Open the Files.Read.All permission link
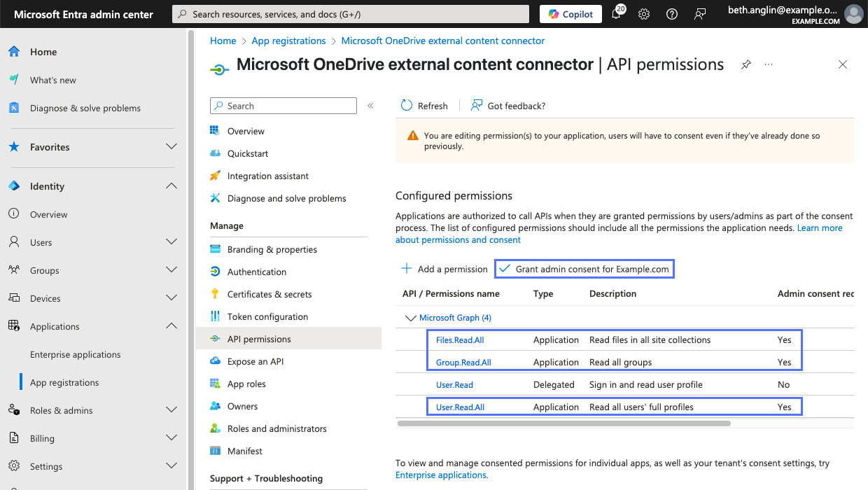The height and width of the screenshot is (490, 868). [x=460, y=340]
